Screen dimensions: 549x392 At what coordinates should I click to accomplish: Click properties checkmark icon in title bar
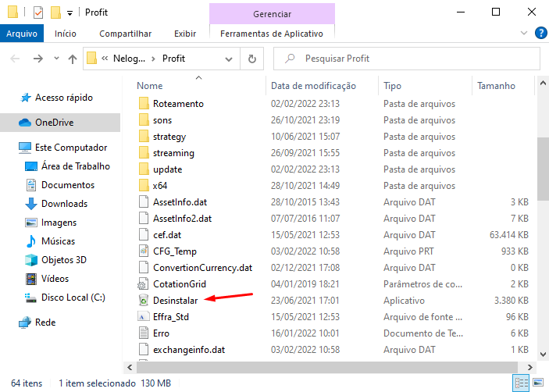pos(38,12)
